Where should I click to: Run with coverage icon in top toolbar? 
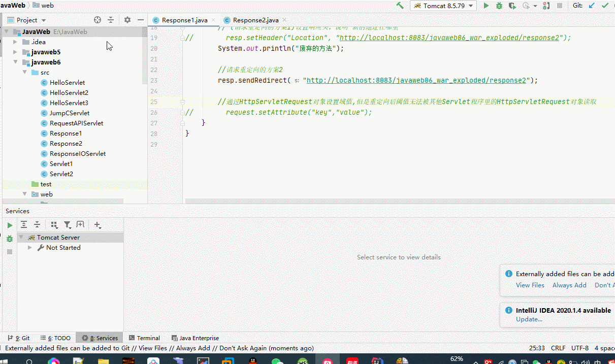[x=512, y=6]
